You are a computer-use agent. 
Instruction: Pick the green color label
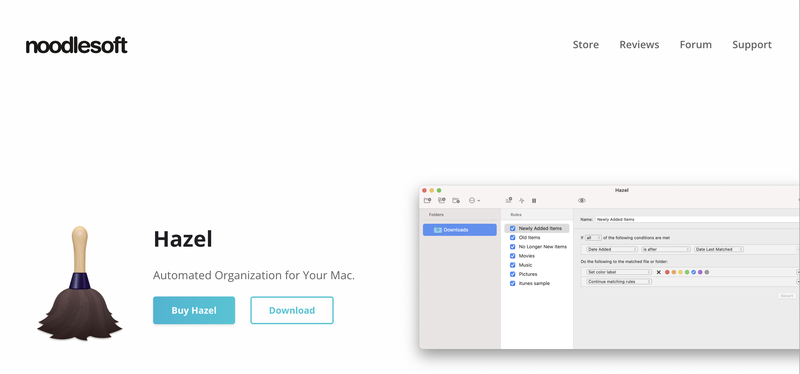click(x=687, y=272)
